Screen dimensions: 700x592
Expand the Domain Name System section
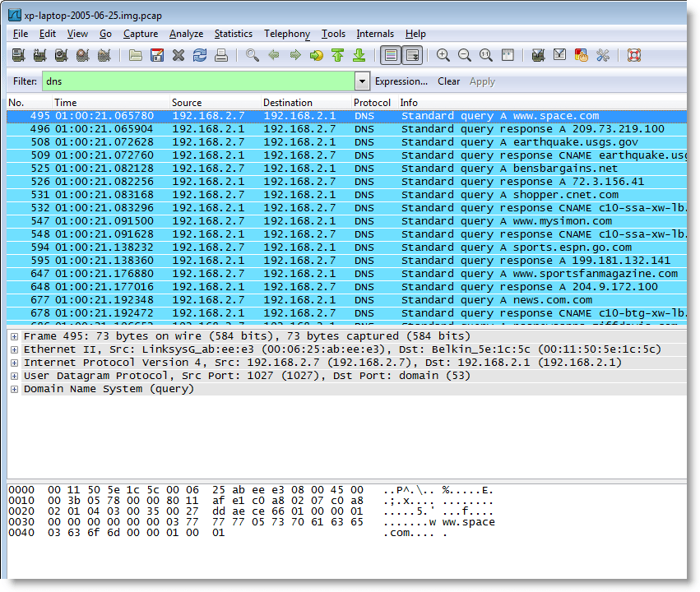tap(14, 389)
